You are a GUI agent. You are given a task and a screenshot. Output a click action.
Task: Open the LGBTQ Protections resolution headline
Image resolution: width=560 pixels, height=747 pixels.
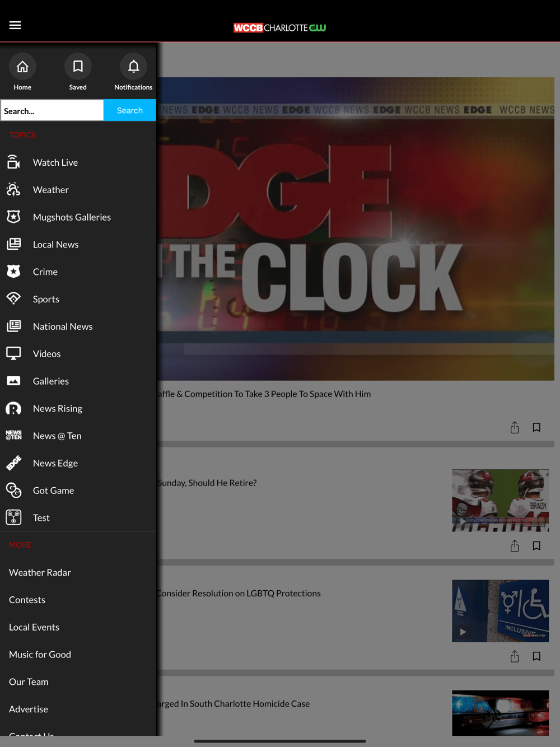click(x=239, y=593)
